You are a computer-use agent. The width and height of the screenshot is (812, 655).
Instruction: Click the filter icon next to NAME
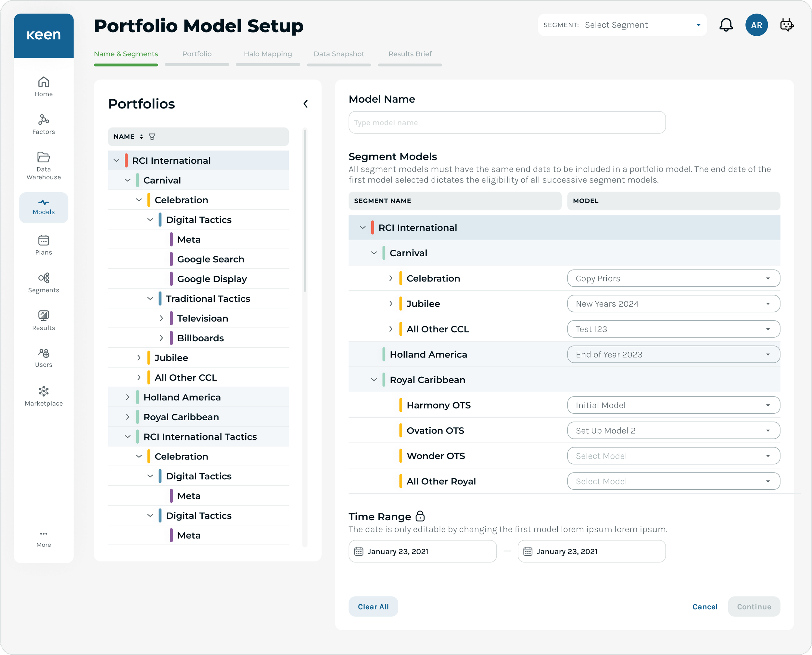point(152,137)
